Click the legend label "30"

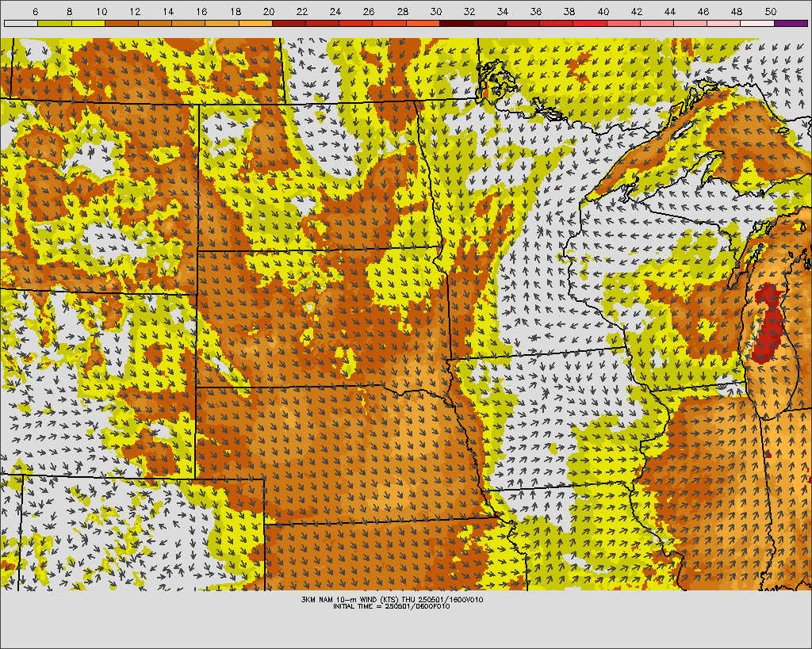click(436, 11)
